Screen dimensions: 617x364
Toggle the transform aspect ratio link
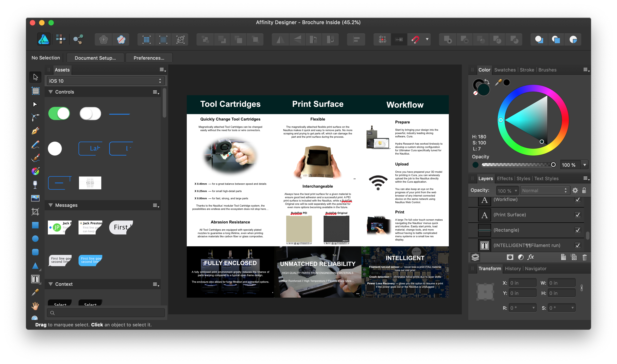(x=581, y=288)
